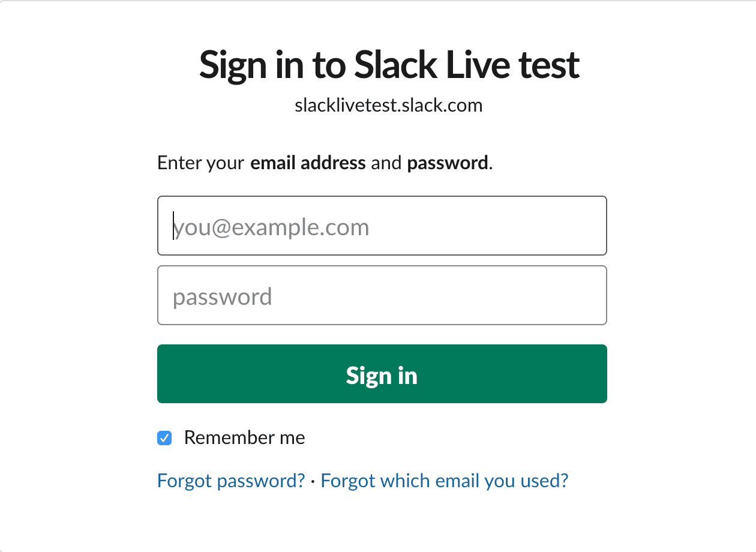Click the email address input field
Screen dimensions: 756x552
(x=382, y=226)
